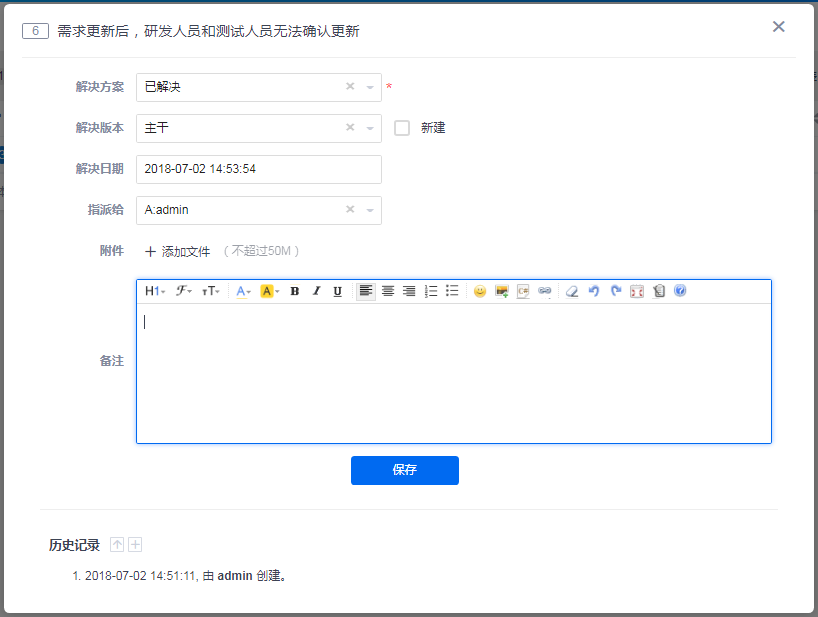Click the 主干 version combo box
818x617 pixels.
[x=259, y=128]
